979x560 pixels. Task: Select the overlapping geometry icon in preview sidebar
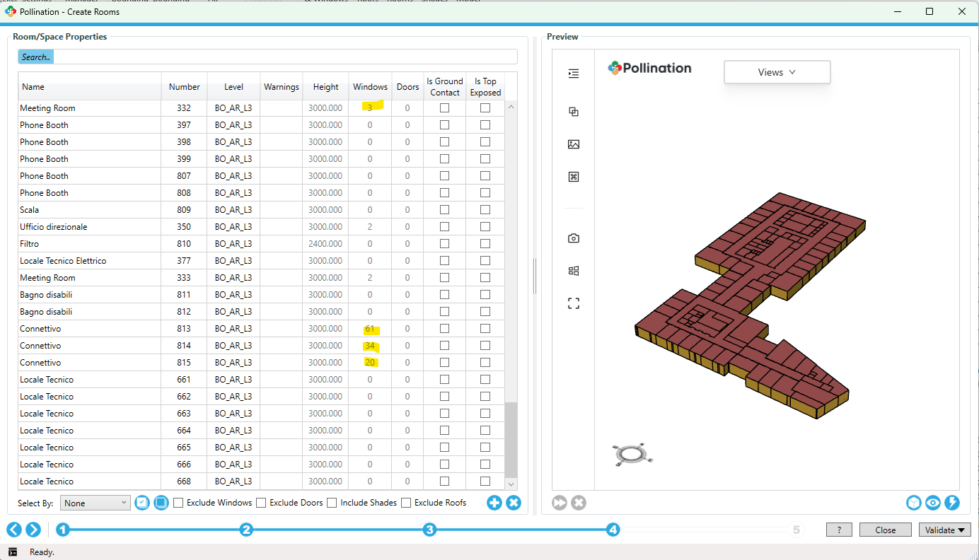573,112
